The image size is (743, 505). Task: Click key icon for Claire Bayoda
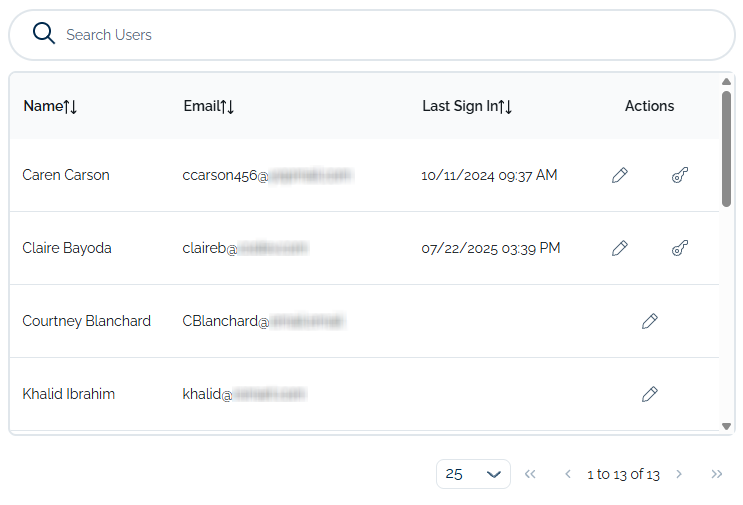[x=680, y=248]
